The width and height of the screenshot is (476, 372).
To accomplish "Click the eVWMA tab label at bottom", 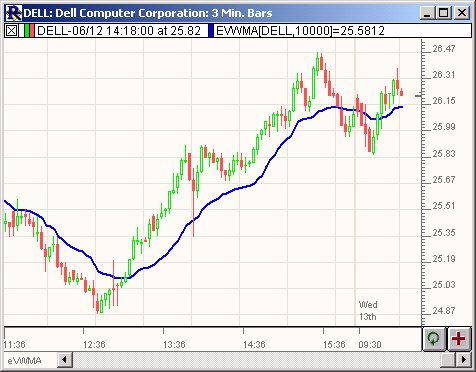I will click(x=25, y=360).
